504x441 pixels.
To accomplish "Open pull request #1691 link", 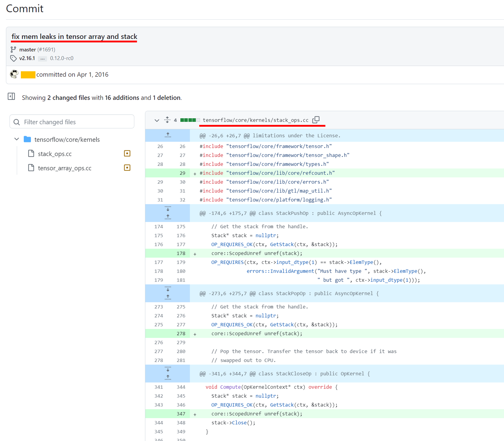I will click(46, 50).
